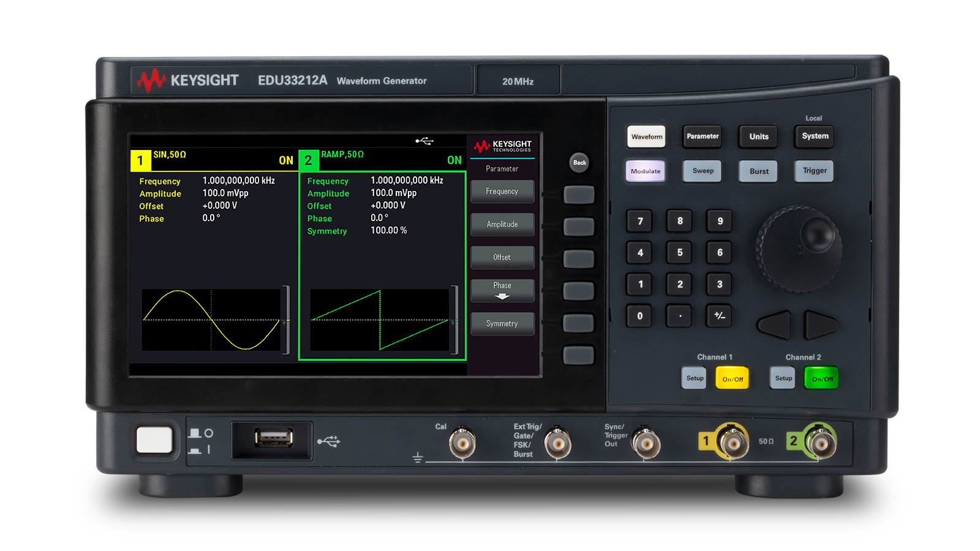Toggle the front panel power switch
The image size is (980, 551).
pos(154,440)
